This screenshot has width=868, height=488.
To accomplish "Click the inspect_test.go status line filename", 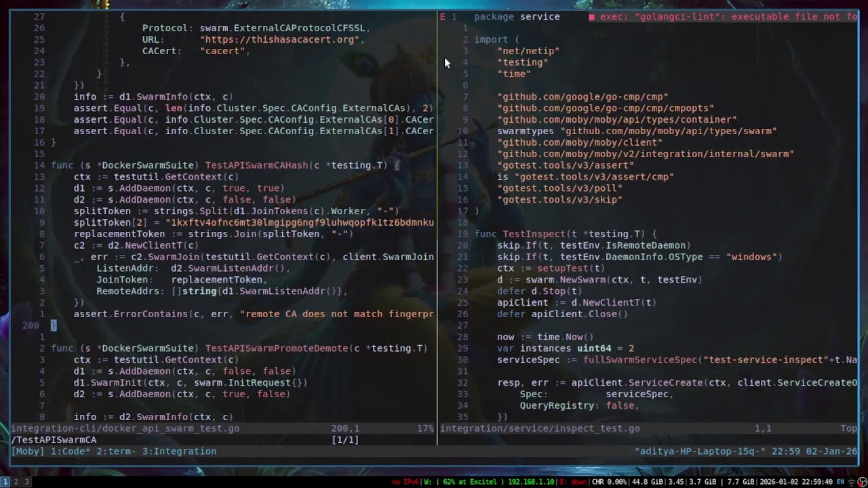I will (x=540, y=428).
